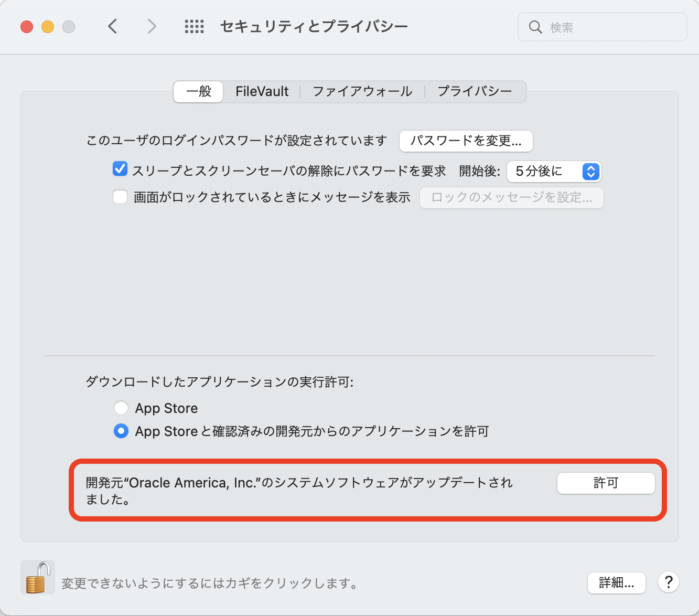Open the 5分後に delay dropdown
Image resolution: width=699 pixels, height=616 pixels.
(x=554, y=172)
